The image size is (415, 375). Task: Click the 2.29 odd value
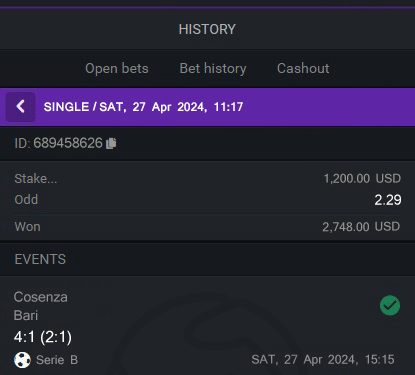pos(388,200)
